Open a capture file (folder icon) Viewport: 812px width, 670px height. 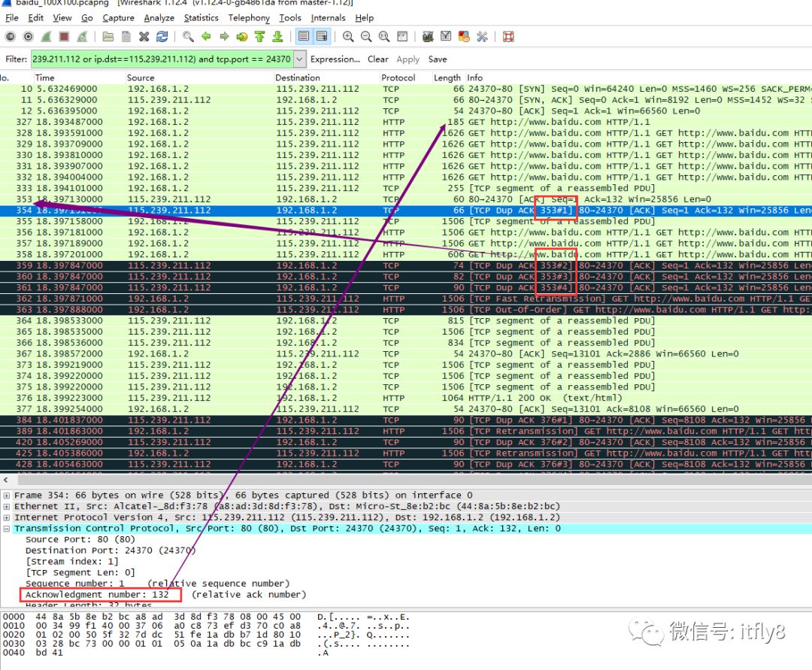(108, 37)
